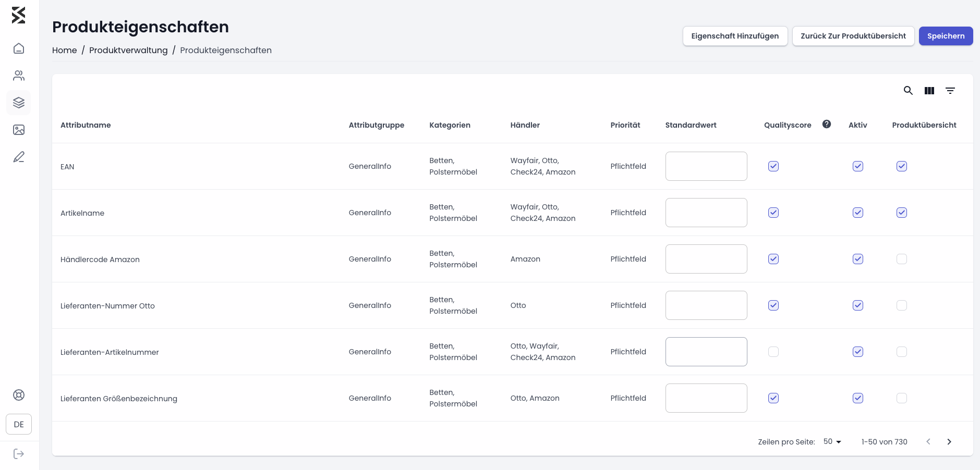Image resolution: width=980 pixels, height=470 pixels.
Task: Click the logout icon in the sidebar
Action: click(19, 454)
